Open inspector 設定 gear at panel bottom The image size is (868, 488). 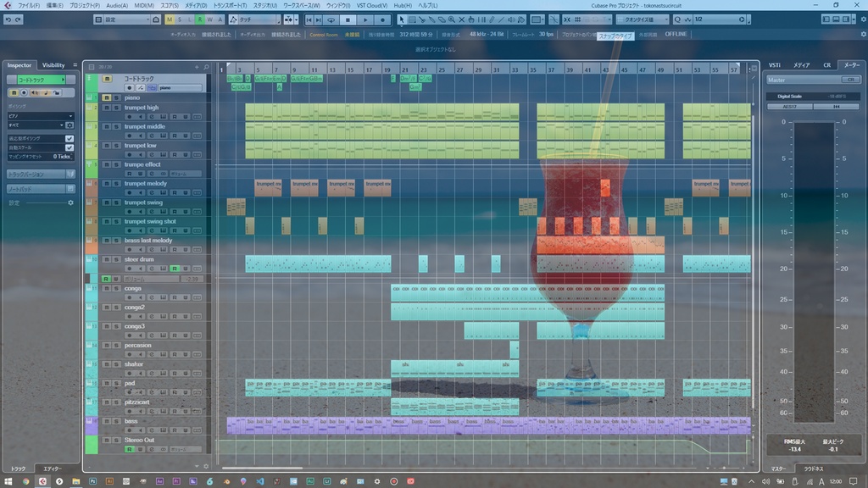(x=70, y=203)
